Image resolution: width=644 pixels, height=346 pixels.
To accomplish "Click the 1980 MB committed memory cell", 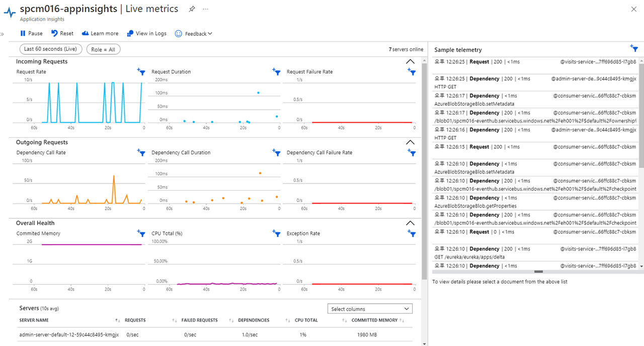I will point(366,335).
